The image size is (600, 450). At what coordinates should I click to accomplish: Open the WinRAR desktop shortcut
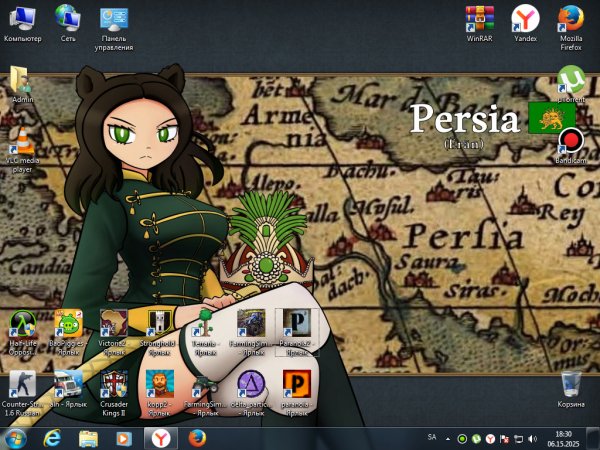click(x=481, y=19)
